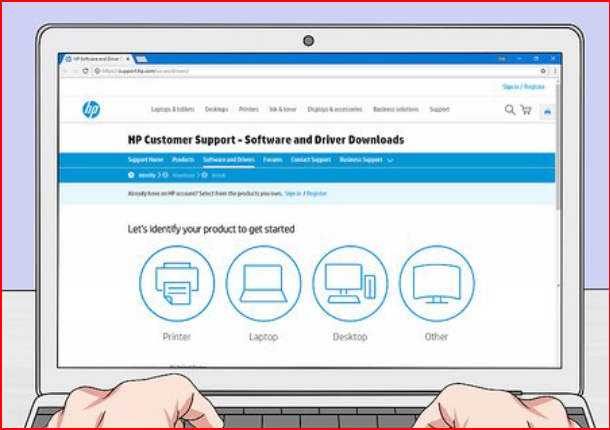The image size is (610, 430).
Task: Click Register link in account banner
Action: 316,193
